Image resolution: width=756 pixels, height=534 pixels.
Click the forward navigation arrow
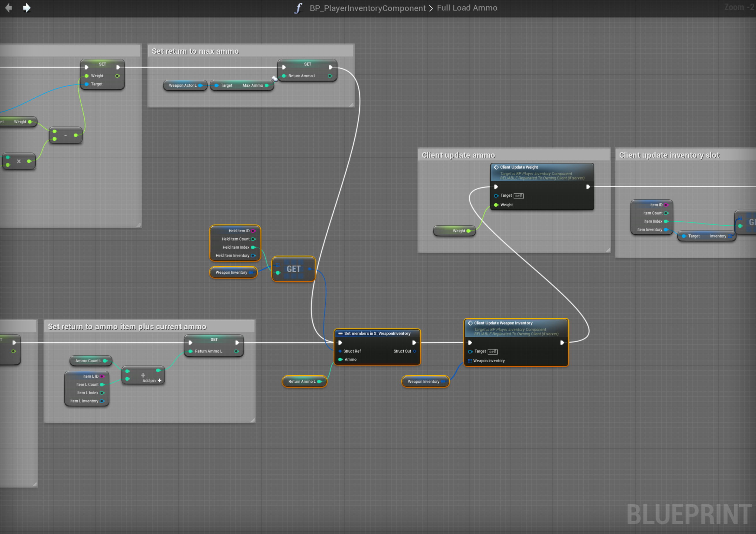(27, 8)
